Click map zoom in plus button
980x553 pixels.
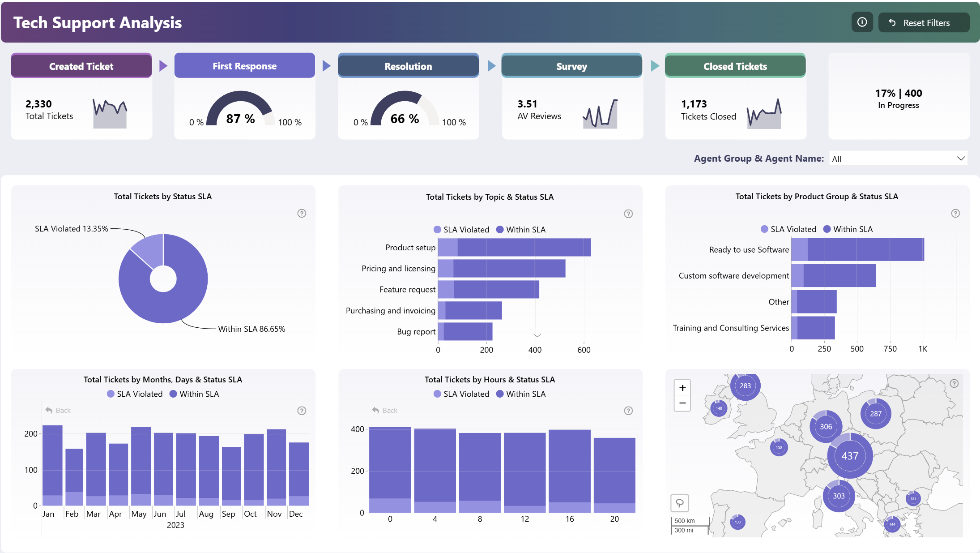click(x=682, y=388)
